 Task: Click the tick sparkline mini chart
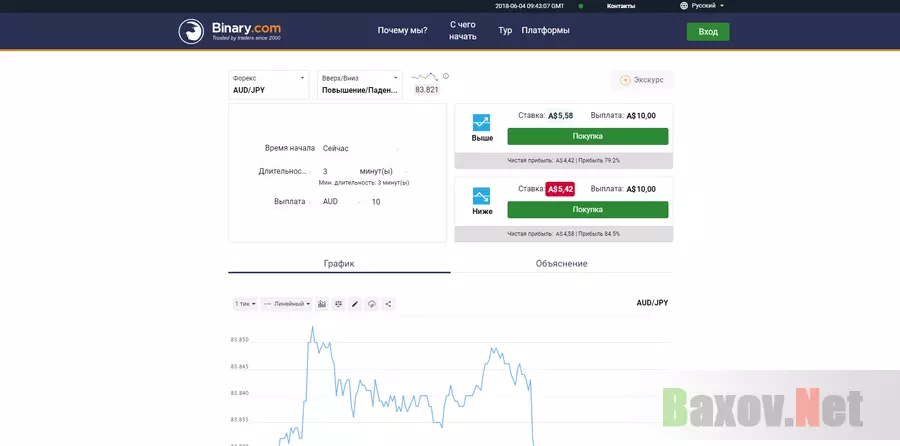coord(425,76)
